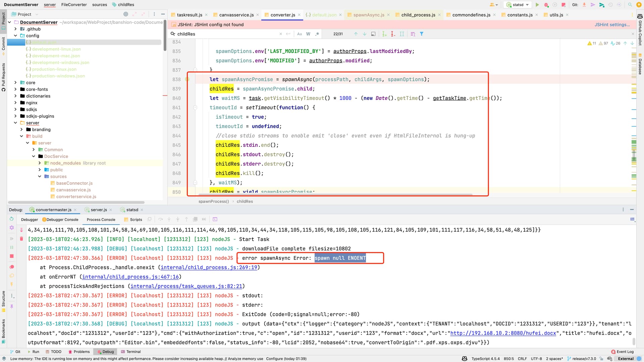The image size is (644, 362).
Task: Open Project view selector dropdown
Action: click(25, 14)
